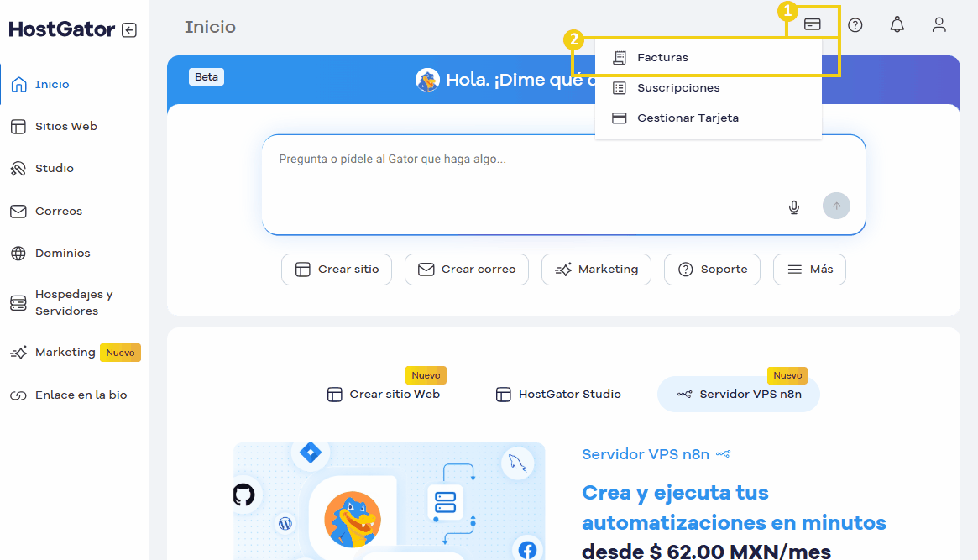
Task: Click the billing card icon in header
Action: [x=812, y=24]
